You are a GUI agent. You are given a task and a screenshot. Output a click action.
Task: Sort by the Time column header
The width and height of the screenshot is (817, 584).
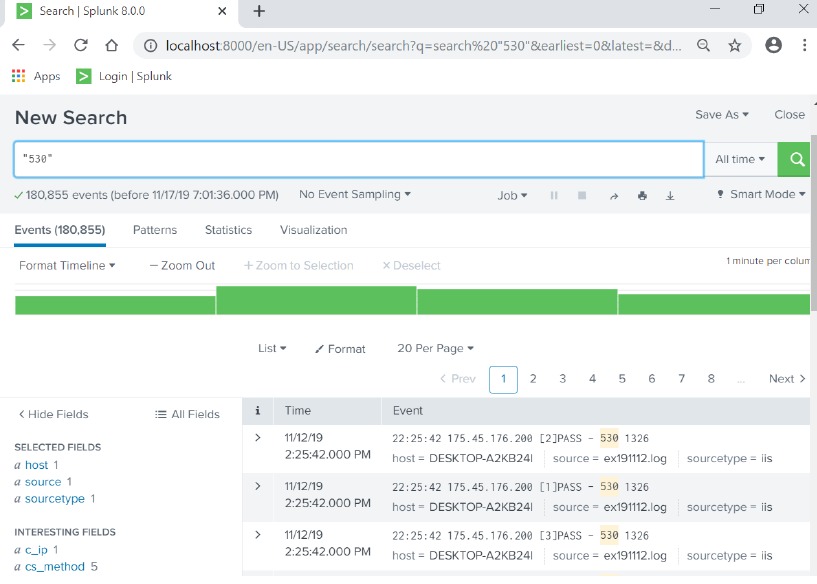tap(298, 411)
